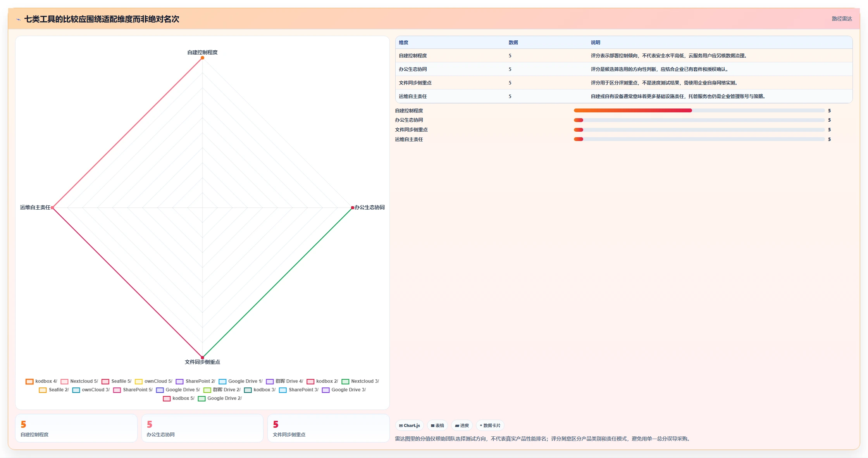Image resolution: width=868 pixels, height=458 pixels.
Task: Open the 自建控制程度 data card
Action: [76, 428]
